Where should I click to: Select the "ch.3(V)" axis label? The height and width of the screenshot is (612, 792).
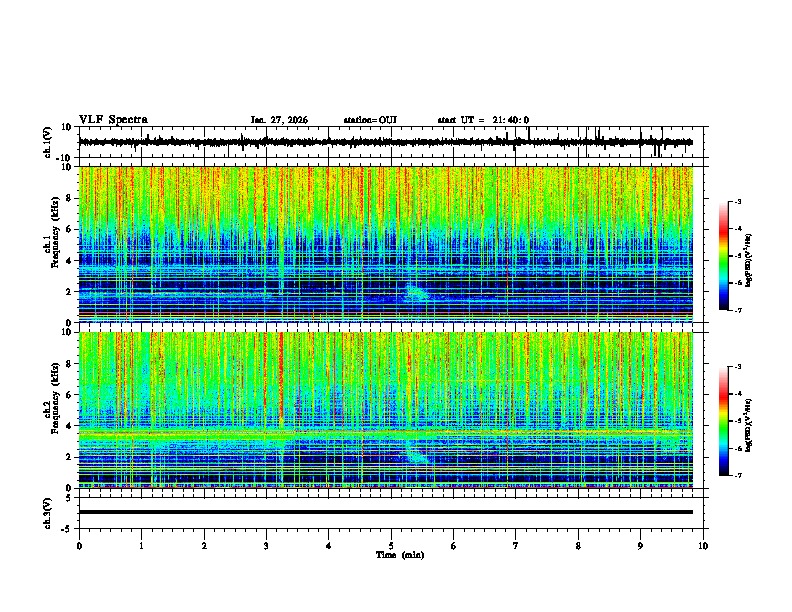pyautogui.click(x=48, y=513)
